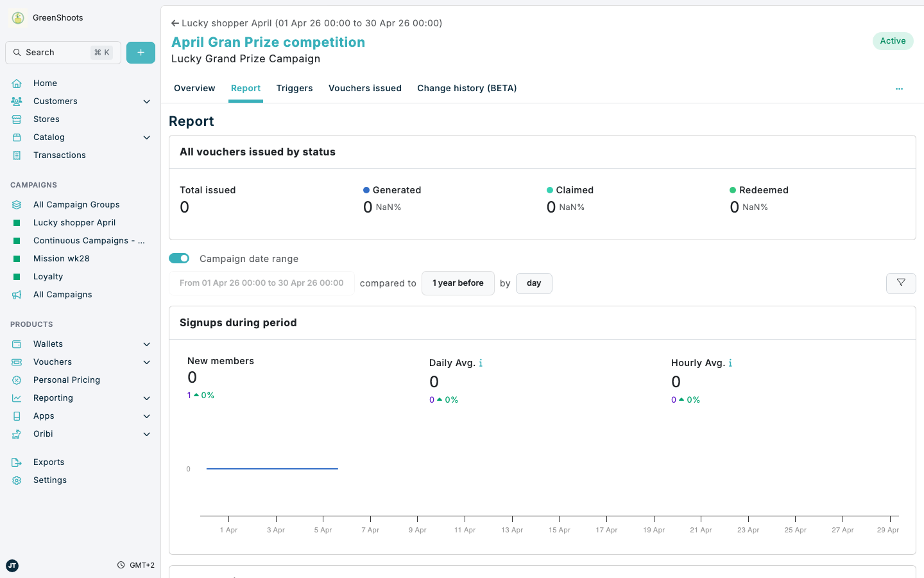Switch to the Vouchers issued tab
Image resolution: width=924 pixels, height=578 pixels.
click(364, 89)
